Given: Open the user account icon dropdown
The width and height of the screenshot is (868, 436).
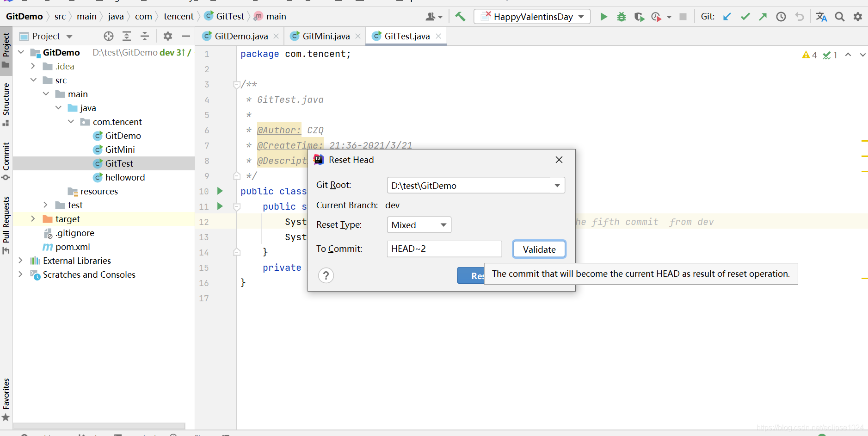Looking at the screenshot, I should (x=434, y=17).
